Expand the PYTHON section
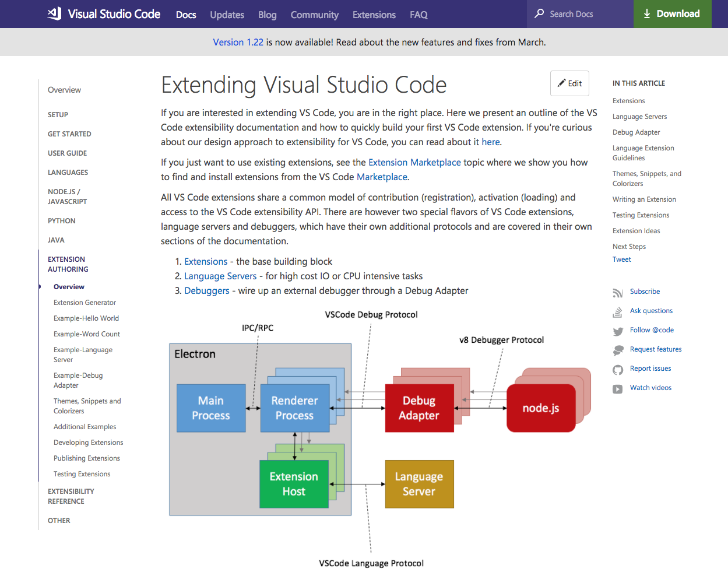 tap(62, 221)
